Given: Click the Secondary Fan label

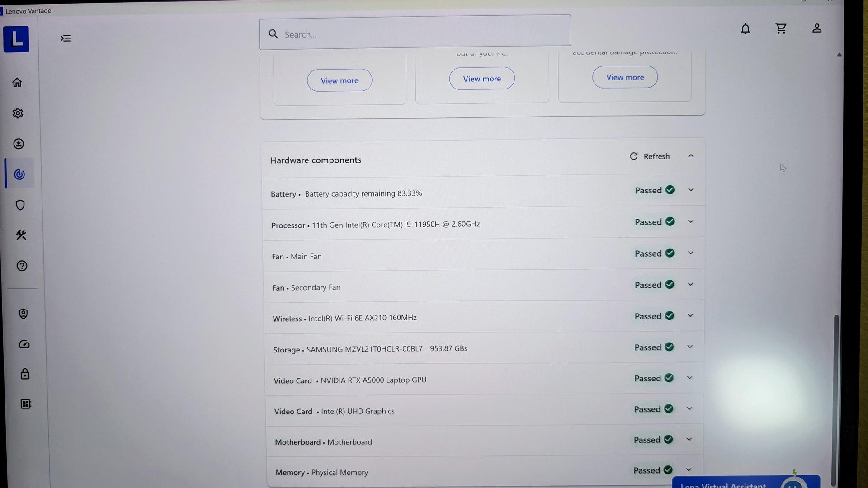Looking at the screenshot, I should pyautogui.click(x=316, y=287).
